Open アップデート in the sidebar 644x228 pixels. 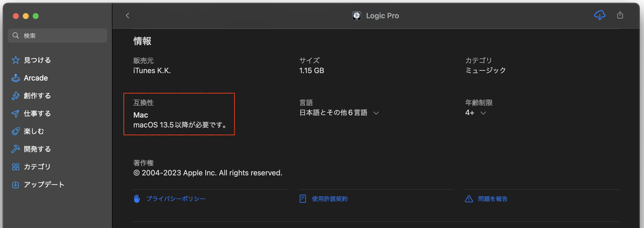(x=44, y=185)
